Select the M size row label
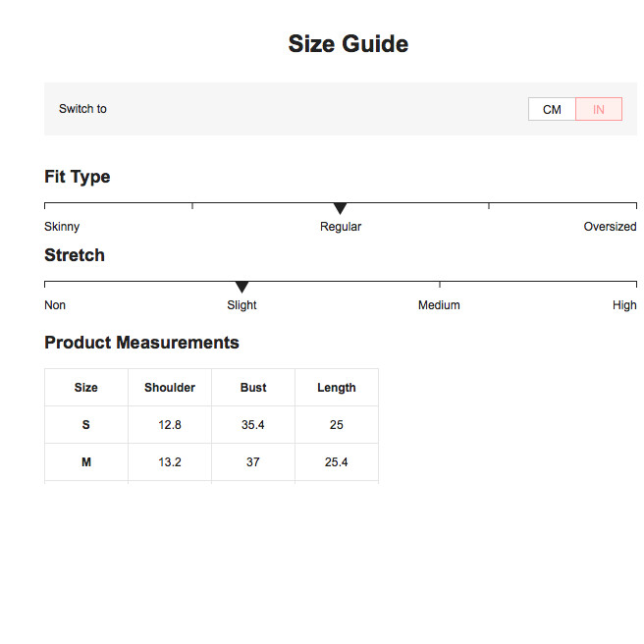The height and width of the screenshot is (644, 644). [86, 462]
